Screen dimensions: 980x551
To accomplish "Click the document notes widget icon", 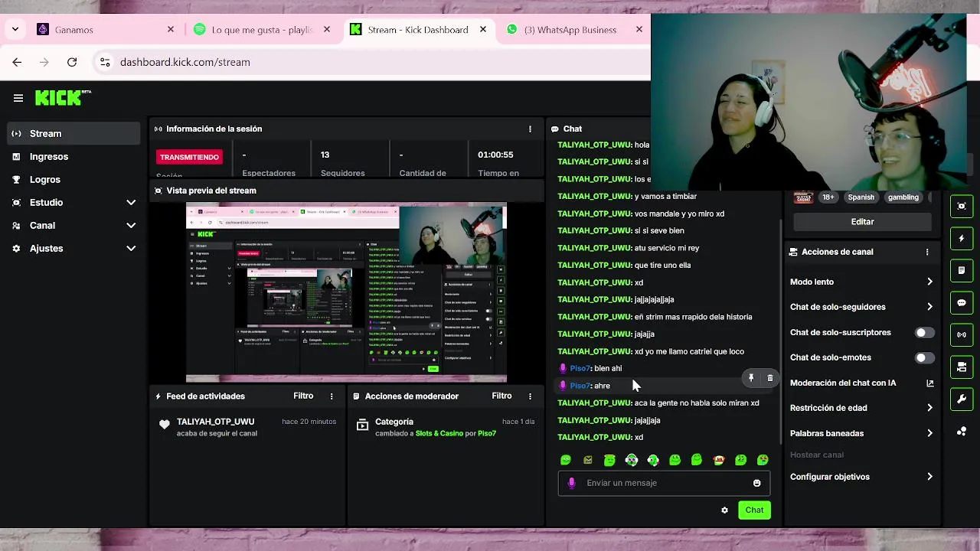I will pyautogui.click(x=962, y=271).
